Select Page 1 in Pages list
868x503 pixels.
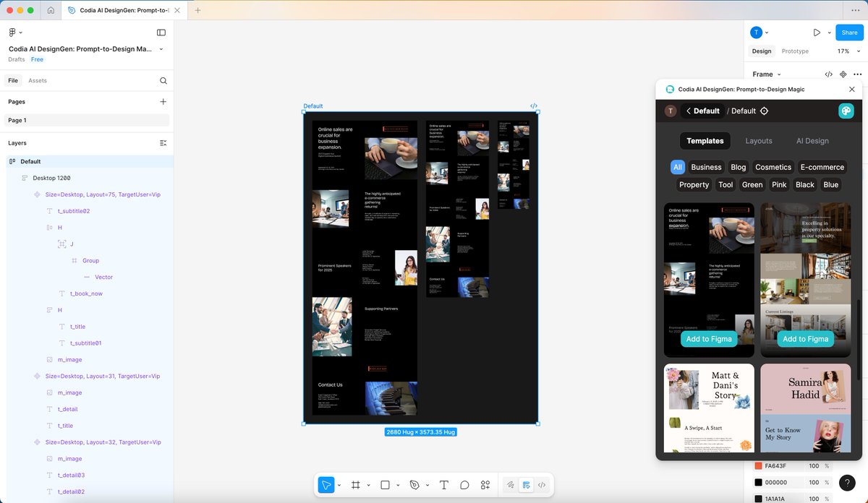point(87,121)
